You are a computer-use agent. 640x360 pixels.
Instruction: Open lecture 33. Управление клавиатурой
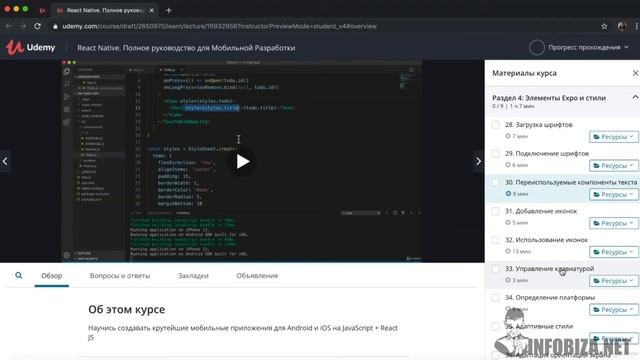[549, 269]
